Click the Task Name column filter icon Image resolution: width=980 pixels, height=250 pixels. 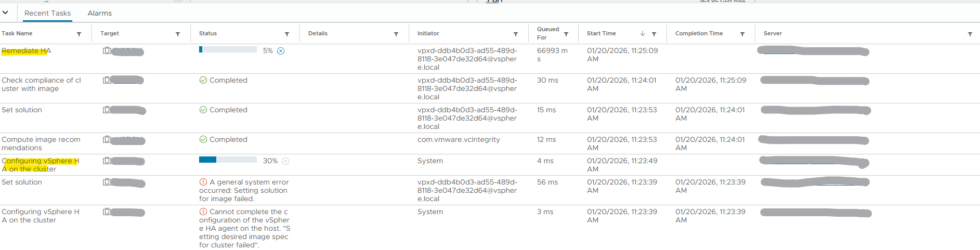(x=79, y=34)
